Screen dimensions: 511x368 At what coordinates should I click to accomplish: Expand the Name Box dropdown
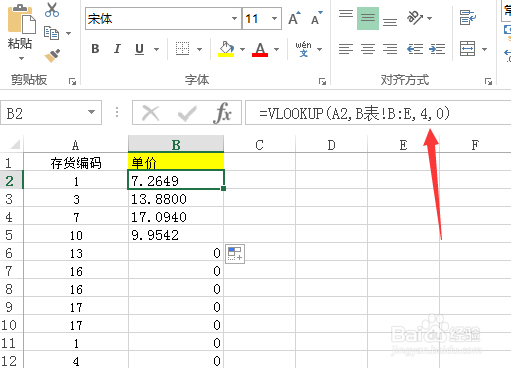coord(92,113)
